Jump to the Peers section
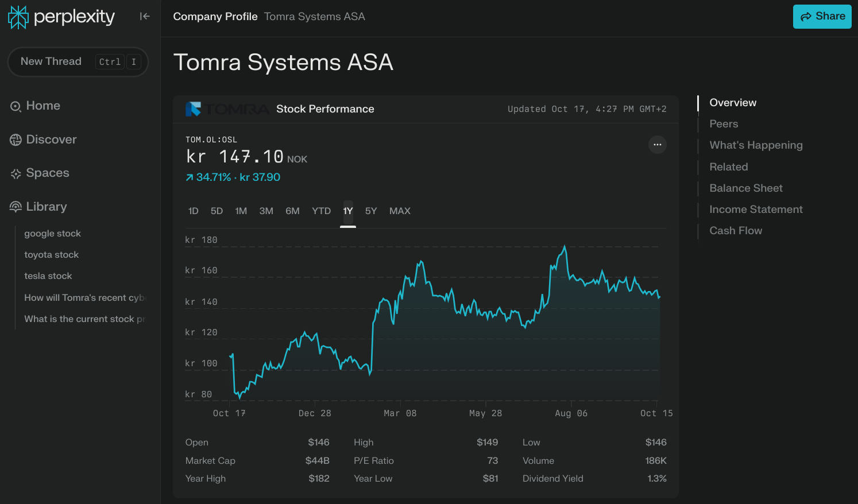The width and height of the screenshot is (858, 504). click(724, 124)
